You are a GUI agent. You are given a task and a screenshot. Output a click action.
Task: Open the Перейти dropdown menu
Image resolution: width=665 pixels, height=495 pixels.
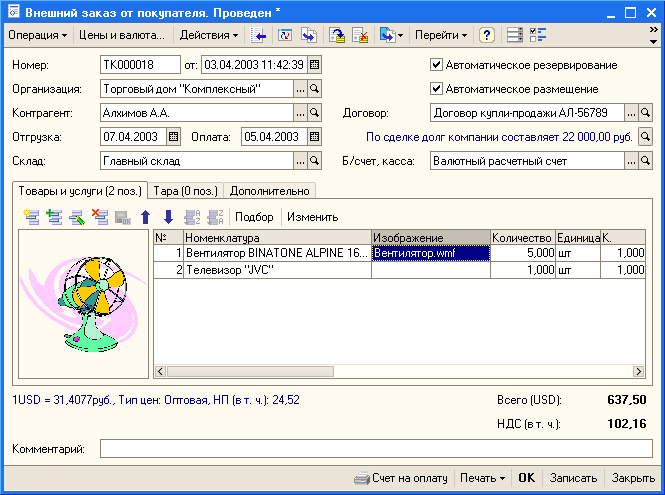click(440, 35)
